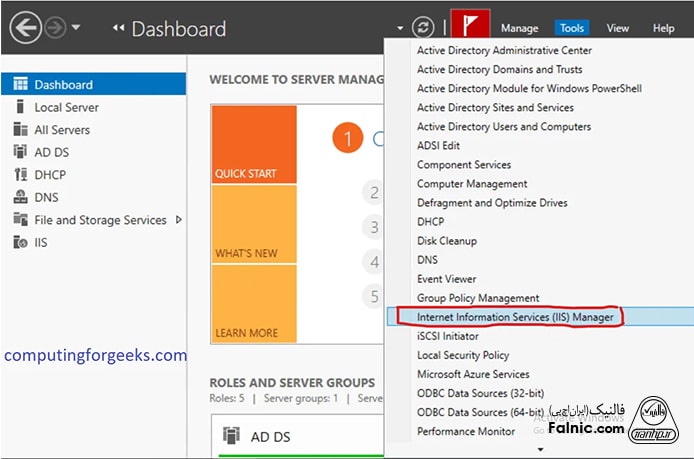Screen dimensions: 694x459
Task: Click the WHAT'S NEW tile
Action: pyautogui.click(x=253, y=224)
